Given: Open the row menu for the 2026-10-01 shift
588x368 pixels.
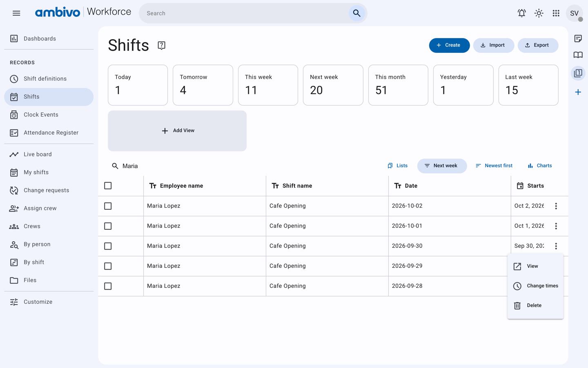Looking at the screenshot, I should point(556,226).
